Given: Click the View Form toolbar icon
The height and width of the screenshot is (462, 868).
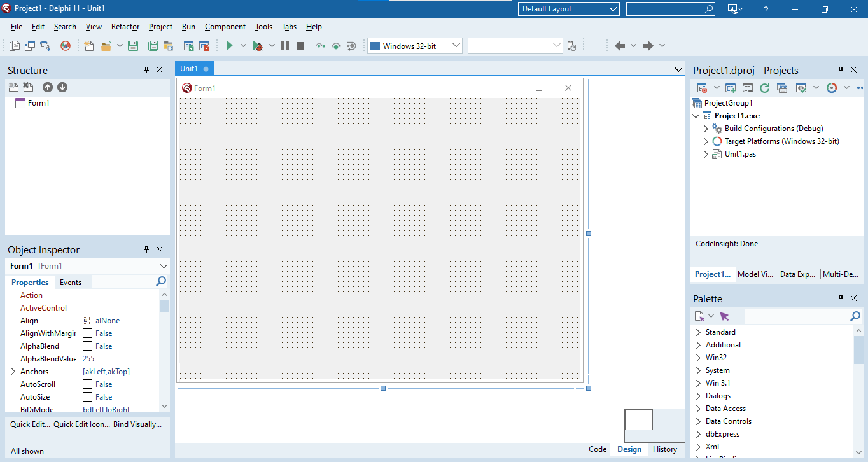Looking at the screenshot, I should pos(30,46).
